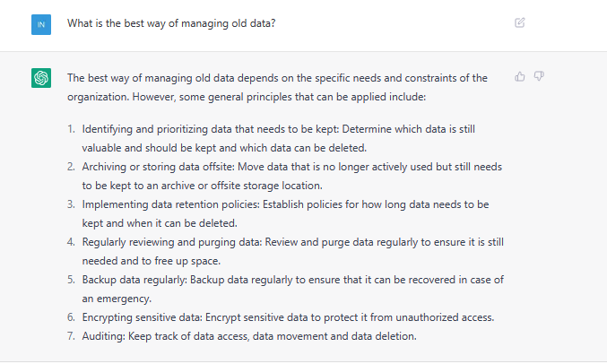This screenshot has height=364, width=607.
Task: Click list item seven about auditing
Action: pos(249,336)
